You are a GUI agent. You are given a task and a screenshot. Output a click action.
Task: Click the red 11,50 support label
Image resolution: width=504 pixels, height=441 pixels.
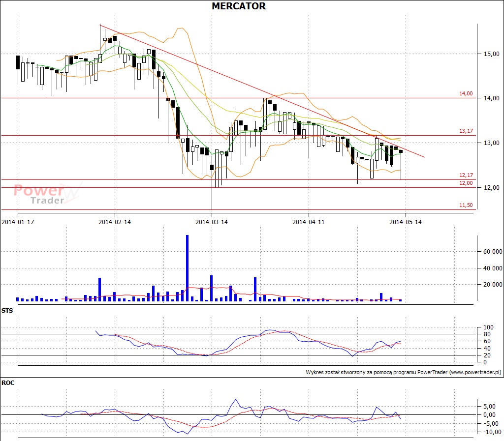tap(466, 206)
